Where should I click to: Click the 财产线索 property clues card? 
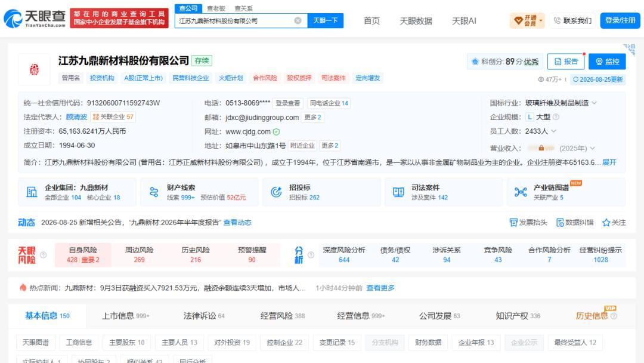coord(199,192)
